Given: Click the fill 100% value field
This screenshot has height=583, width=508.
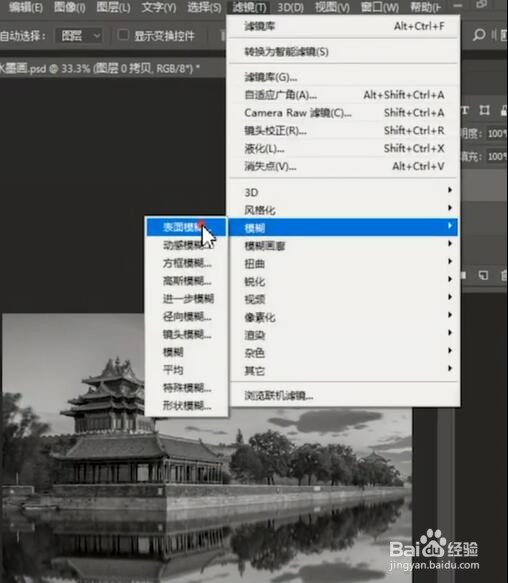Looking at the screenshot, I should (x=497, y=156).
